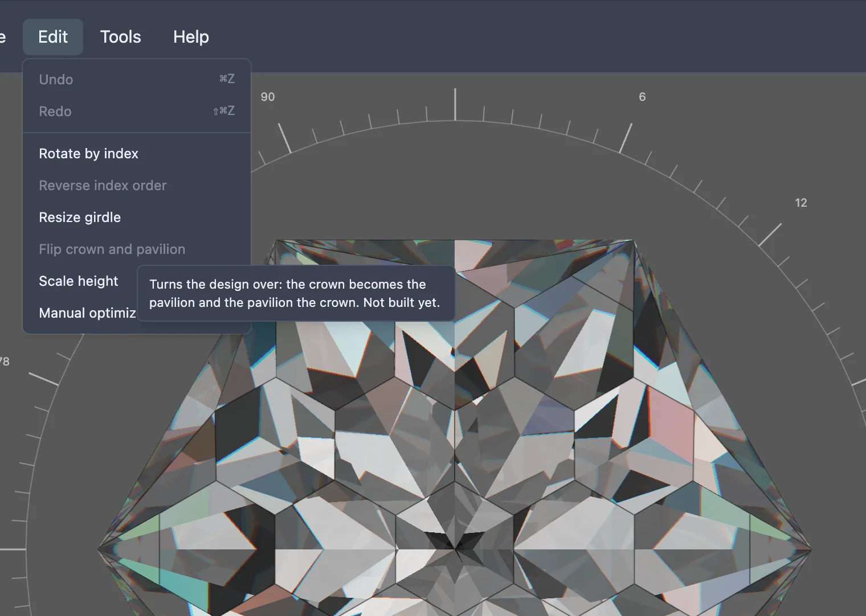The height and width of the screenshot is (616, 866).
Task: Click index label 12 on dial
Action: (801, 203)
